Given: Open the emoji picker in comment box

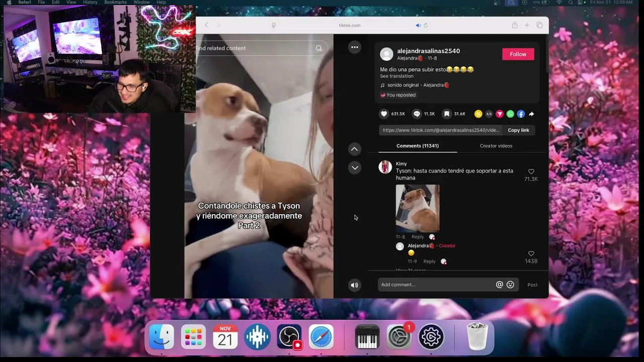Looking at the screenshot, I should tap(510, 285).
